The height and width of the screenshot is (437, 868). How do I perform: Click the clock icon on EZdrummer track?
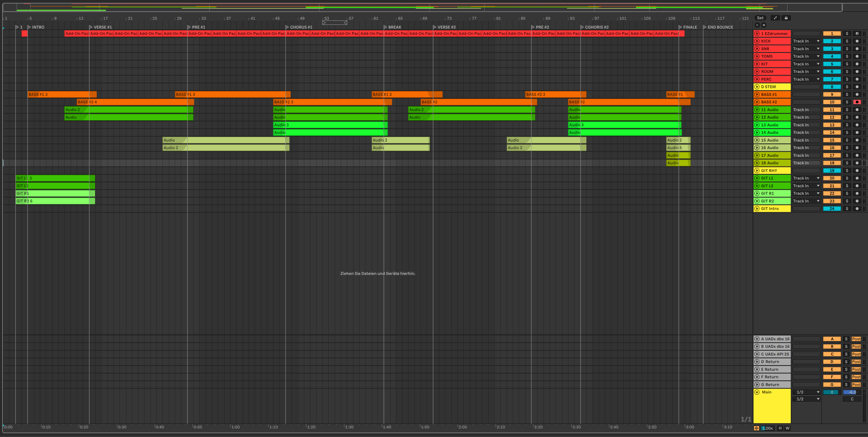[857, 34]
